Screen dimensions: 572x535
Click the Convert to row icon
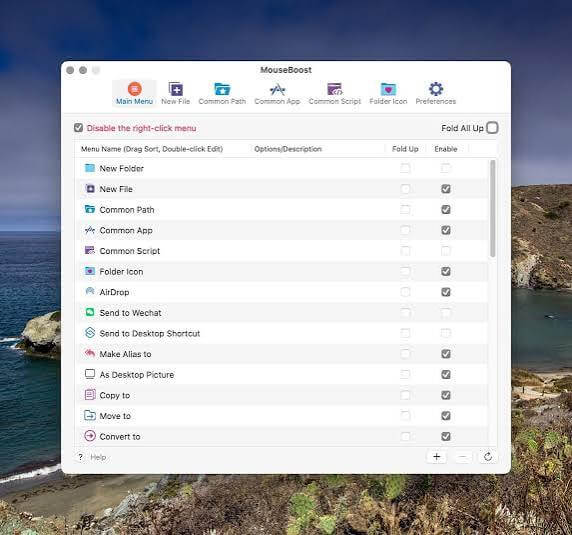[x=90, y=436]
